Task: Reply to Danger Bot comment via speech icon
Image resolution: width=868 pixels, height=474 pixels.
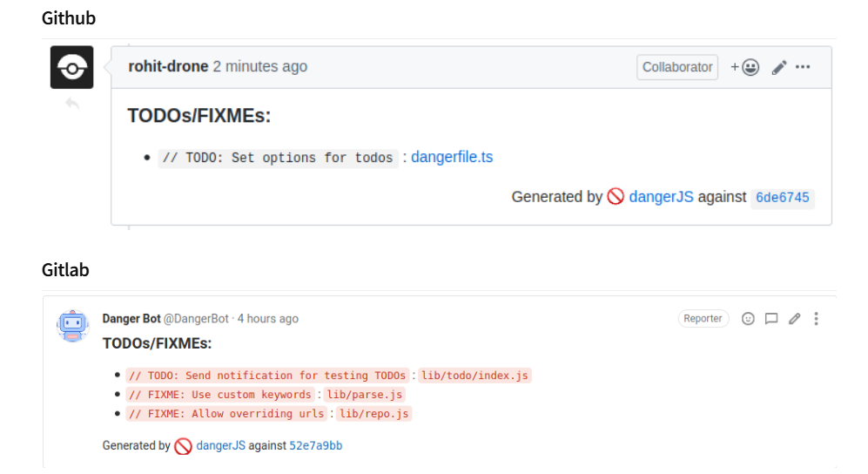Action: click(771, 319)
